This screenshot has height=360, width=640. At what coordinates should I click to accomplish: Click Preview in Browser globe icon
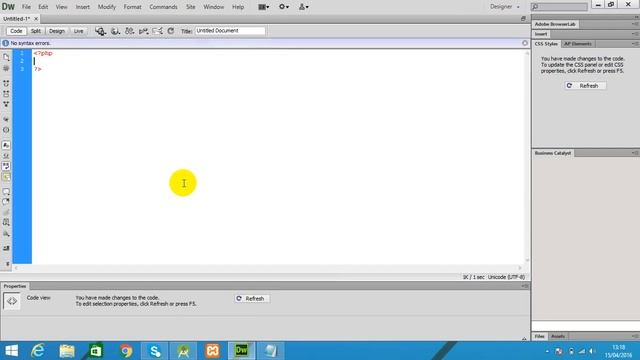pos(116,31)
